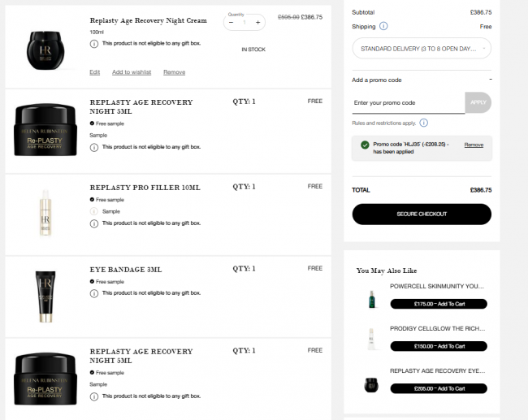528x420 pixels.
Task: Click the Shipping info icon
Action: click(x=383, y=26)
